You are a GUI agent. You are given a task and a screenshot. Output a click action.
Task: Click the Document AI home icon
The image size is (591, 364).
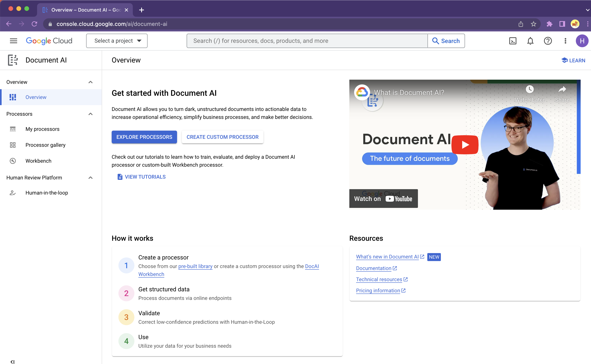[x=13, y=60]
